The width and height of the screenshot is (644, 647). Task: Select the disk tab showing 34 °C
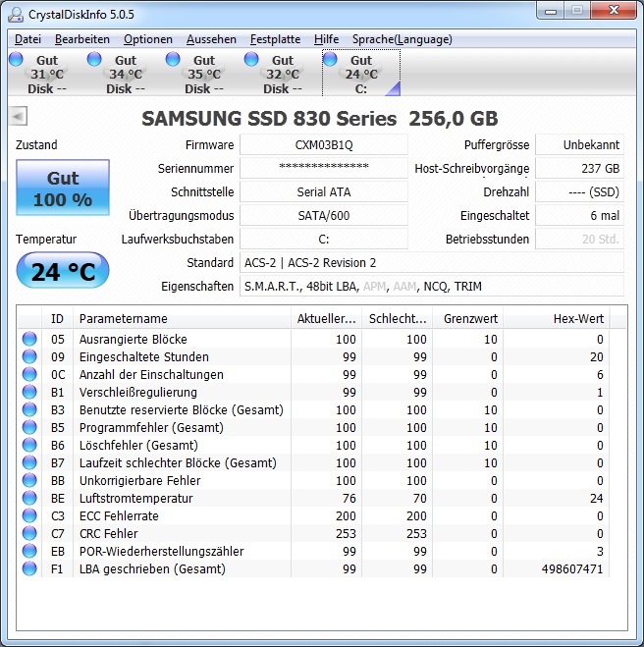click(x=125, y=74)
